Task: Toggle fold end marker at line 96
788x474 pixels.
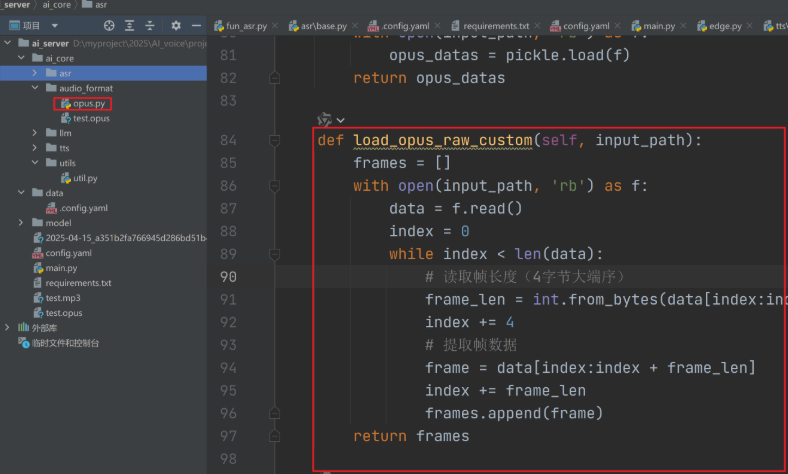Action: [274, 413]
